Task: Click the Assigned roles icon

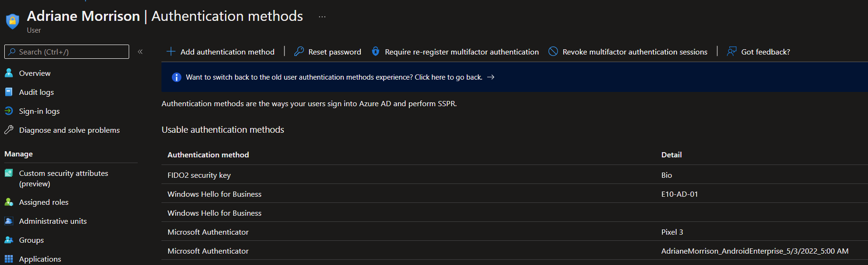Action: click(9, 202)
